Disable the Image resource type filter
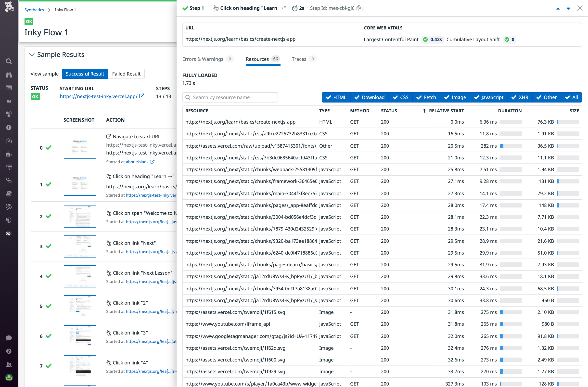Viewport: 588px width, 387px height. click(455, 97)
